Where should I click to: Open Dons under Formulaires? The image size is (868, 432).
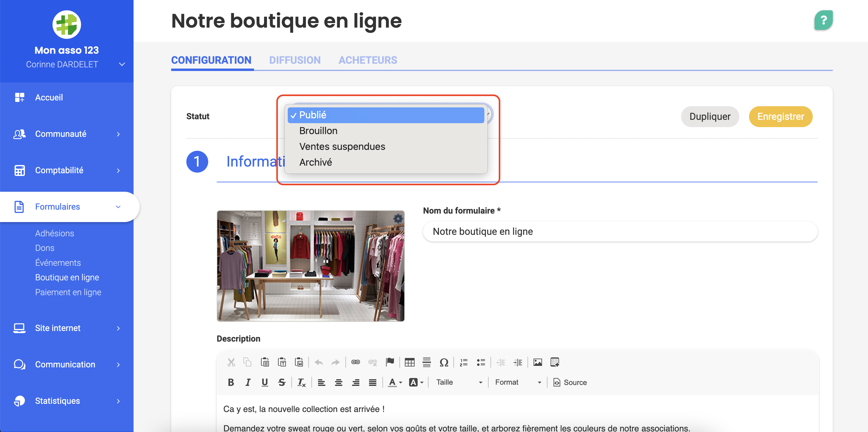[x=45, y=248]
